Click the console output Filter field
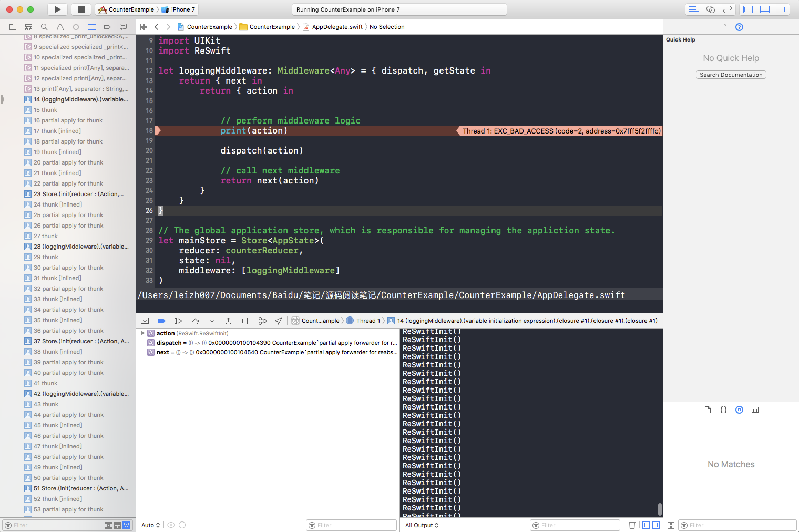The width and height of the screenshot is (799, 532). [575, 525]
